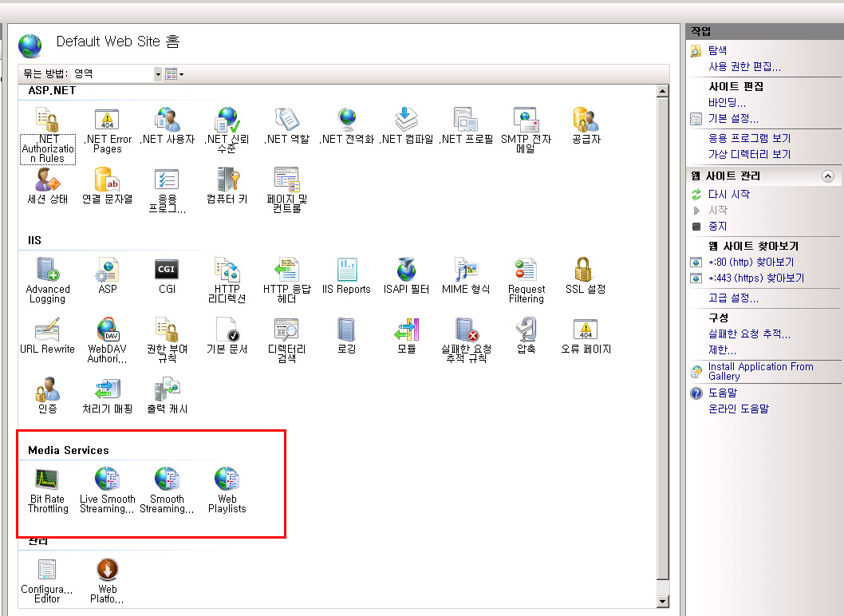Open Live Smooth Streaming feature
The image size is (844, 616).
click(107, 491)
